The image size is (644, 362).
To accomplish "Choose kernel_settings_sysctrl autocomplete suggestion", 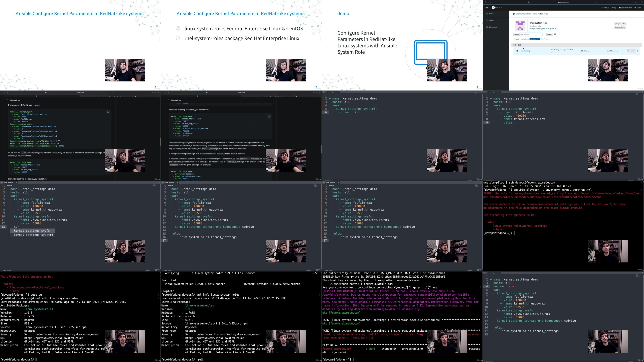I will (x=32, y=235).
